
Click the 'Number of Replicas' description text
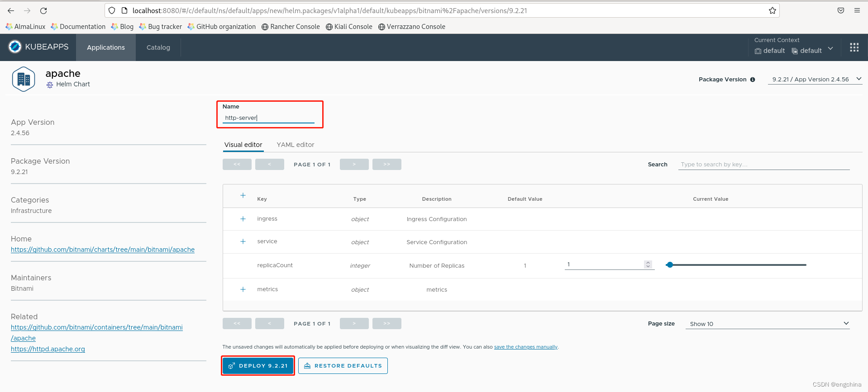[437, 266]
